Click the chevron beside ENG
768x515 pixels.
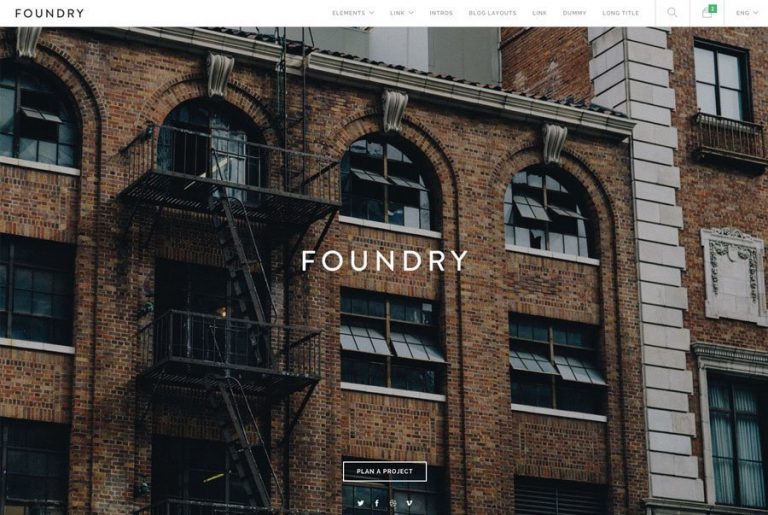755,13
